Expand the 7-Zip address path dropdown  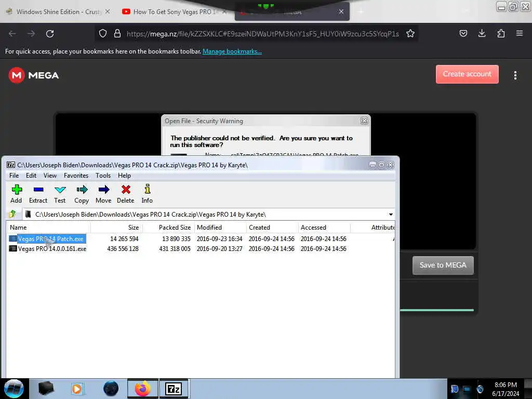(x=391, y=215)
